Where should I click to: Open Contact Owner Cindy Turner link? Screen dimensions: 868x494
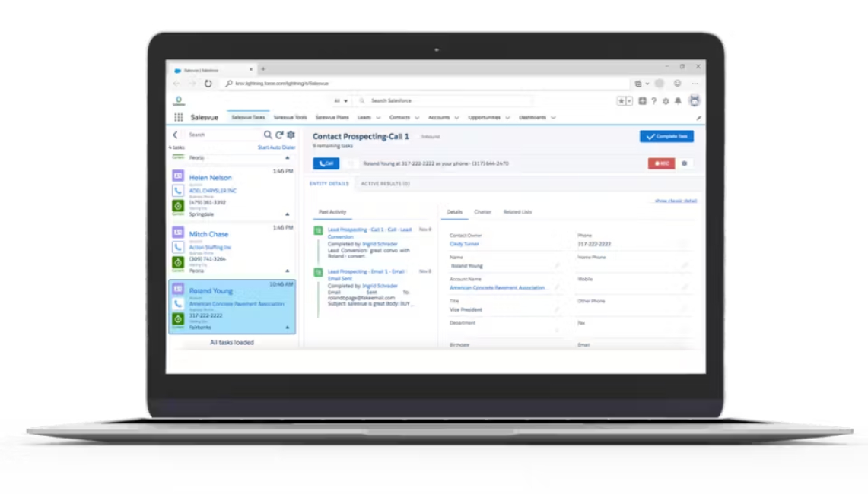click(464, 244)
